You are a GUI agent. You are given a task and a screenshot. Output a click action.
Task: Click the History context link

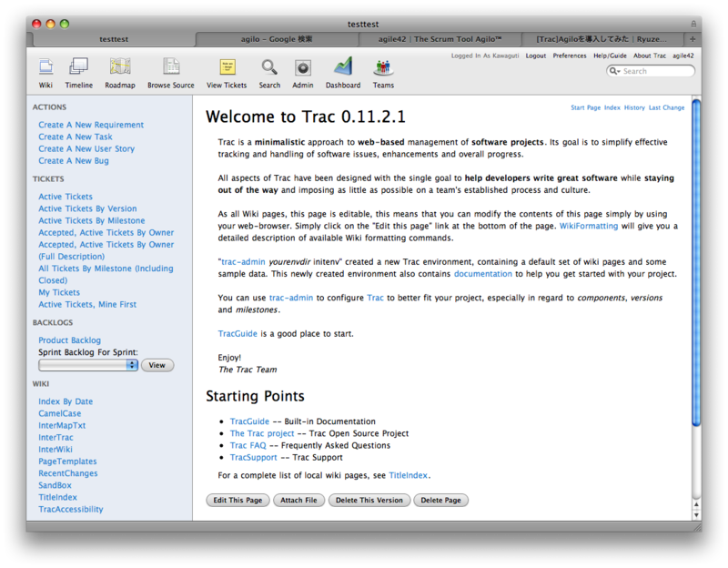[634, 107]
